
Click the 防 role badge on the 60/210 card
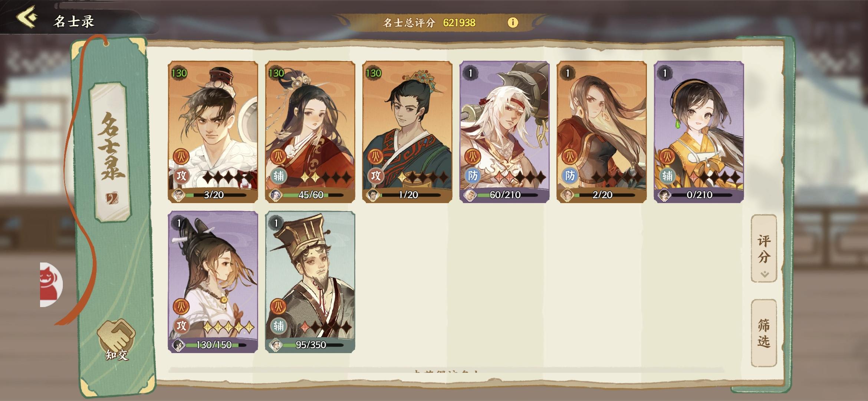pyautogui.click(x=473, y=176)
